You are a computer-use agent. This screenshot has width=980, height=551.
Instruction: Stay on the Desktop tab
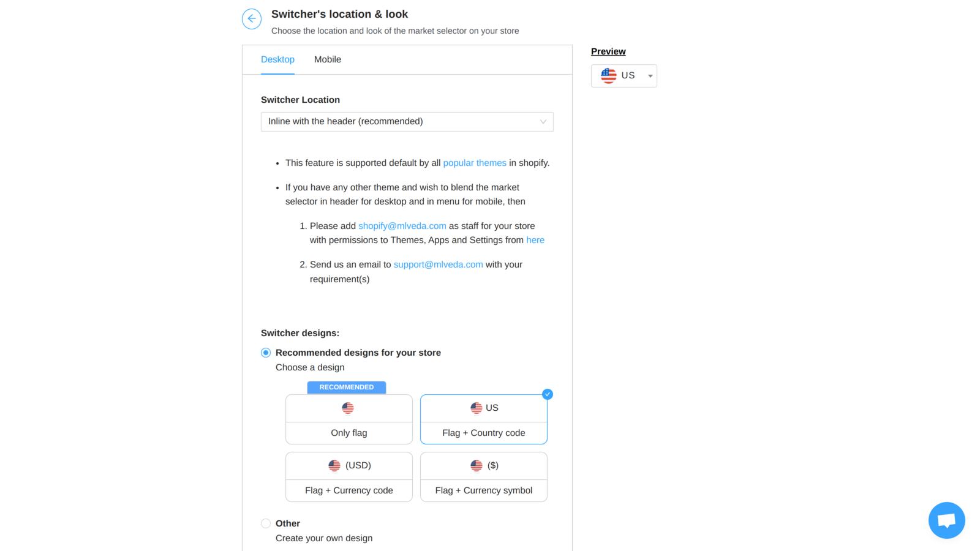(277, 59)
